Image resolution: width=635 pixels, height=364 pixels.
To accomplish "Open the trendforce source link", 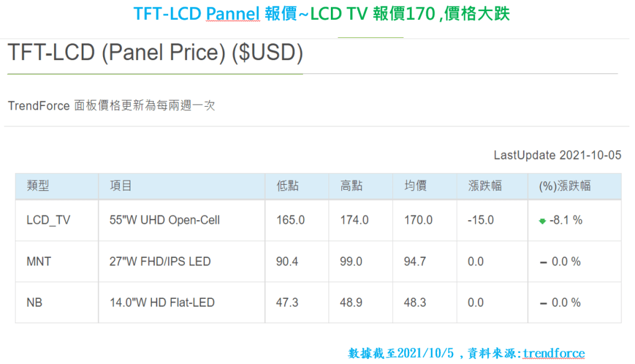I will click(553, 353).
